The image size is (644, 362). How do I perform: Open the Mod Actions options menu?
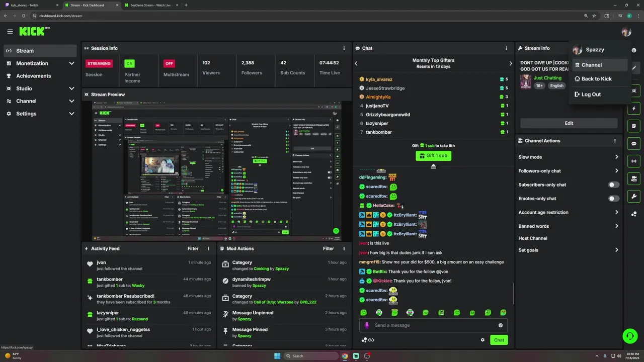pos(344,248)
